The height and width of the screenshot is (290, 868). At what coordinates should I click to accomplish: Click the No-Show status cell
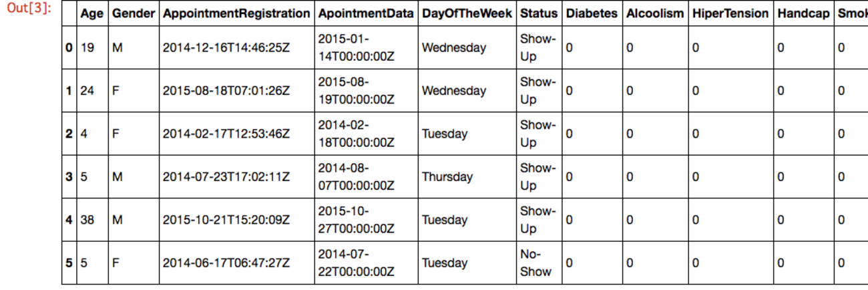(535, 263)
